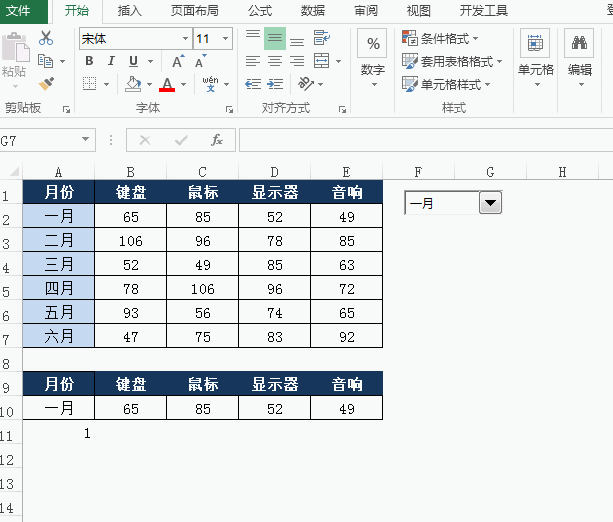Click the fill color bucket icon
This screenshot has height=522, width=613.
[133, 84]
